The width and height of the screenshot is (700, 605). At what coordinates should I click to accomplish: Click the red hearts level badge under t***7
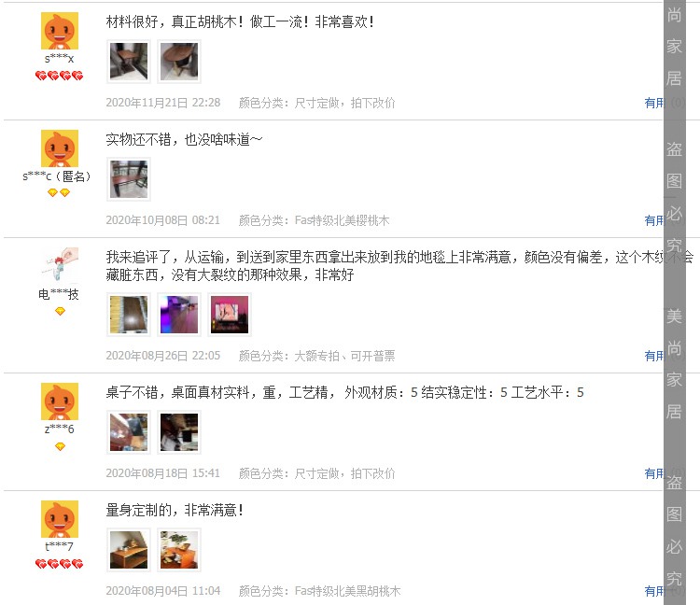tap(60, 564)
